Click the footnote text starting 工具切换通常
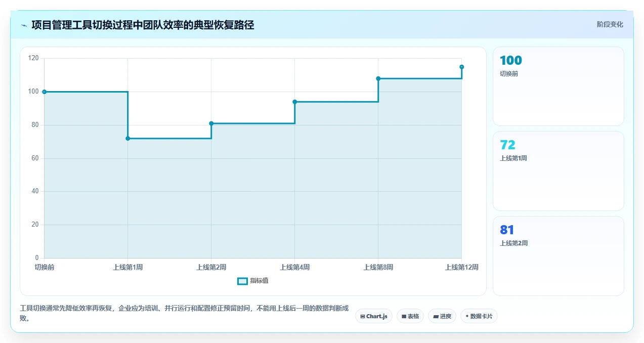The image size is (644, 343). pos(184,313)
